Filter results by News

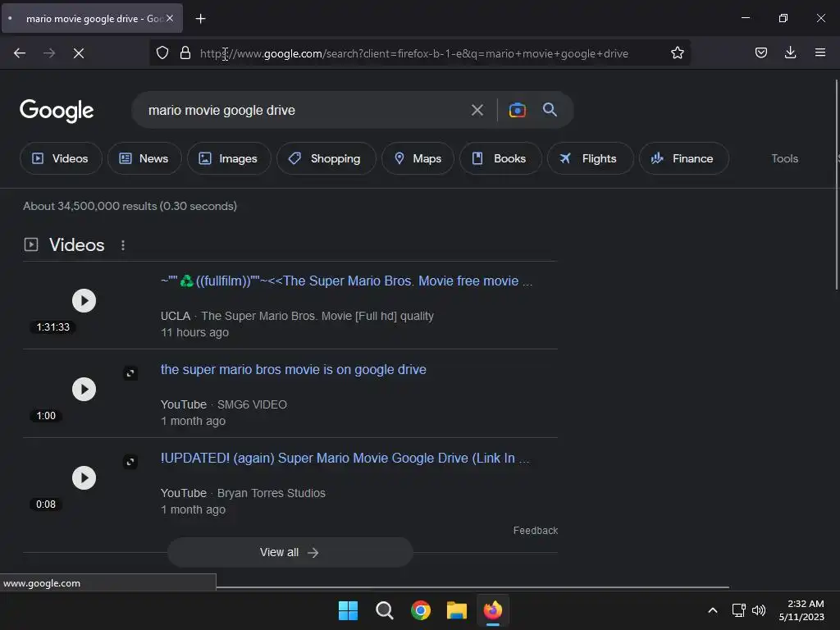coord(144,158)
